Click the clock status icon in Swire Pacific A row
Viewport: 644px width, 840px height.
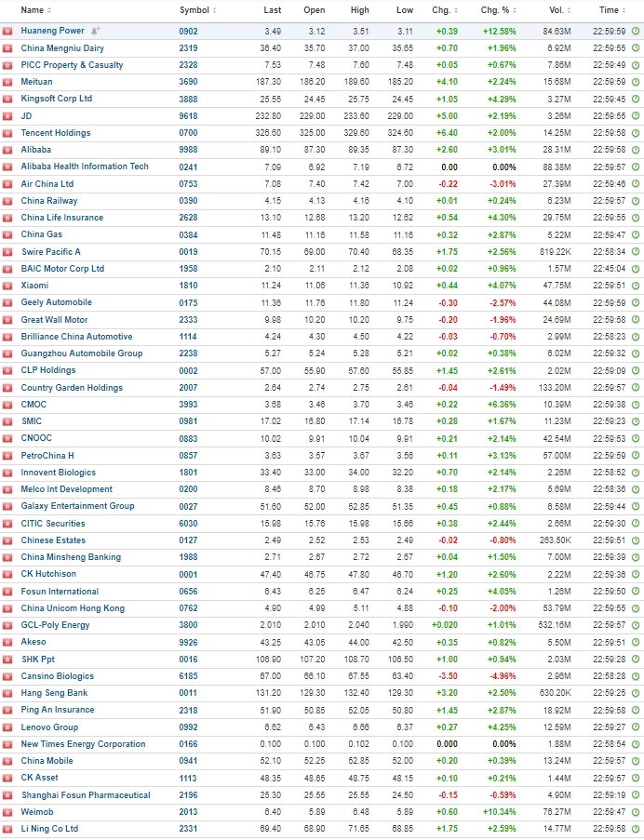point(636,251)
